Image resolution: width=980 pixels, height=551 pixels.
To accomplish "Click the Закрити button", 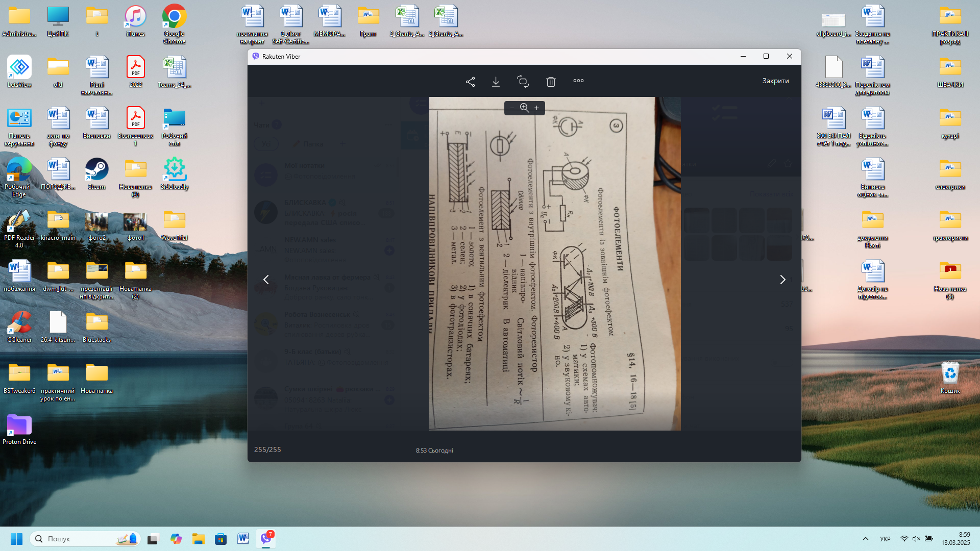I will (775, 81).
